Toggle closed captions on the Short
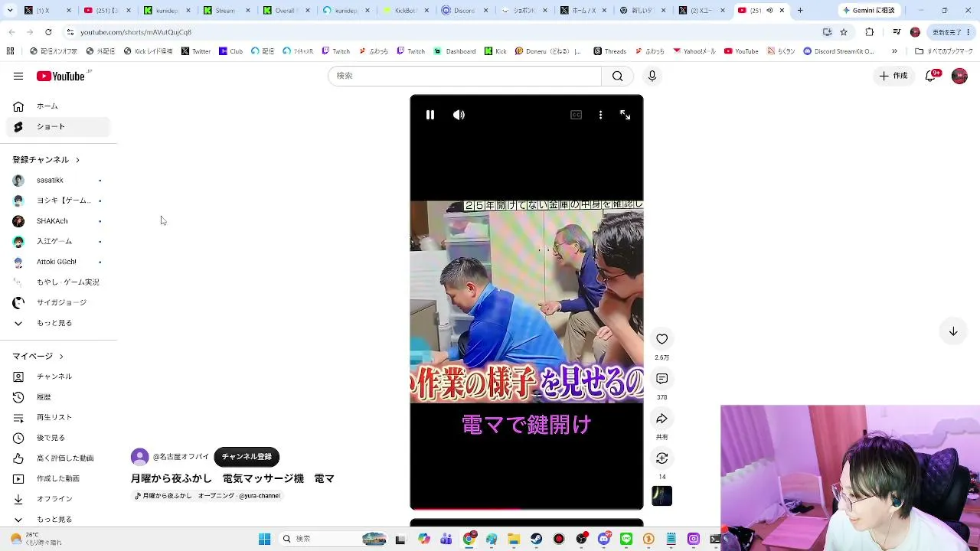Viewport: 980px width, 551px height. [x=577, y=115]
